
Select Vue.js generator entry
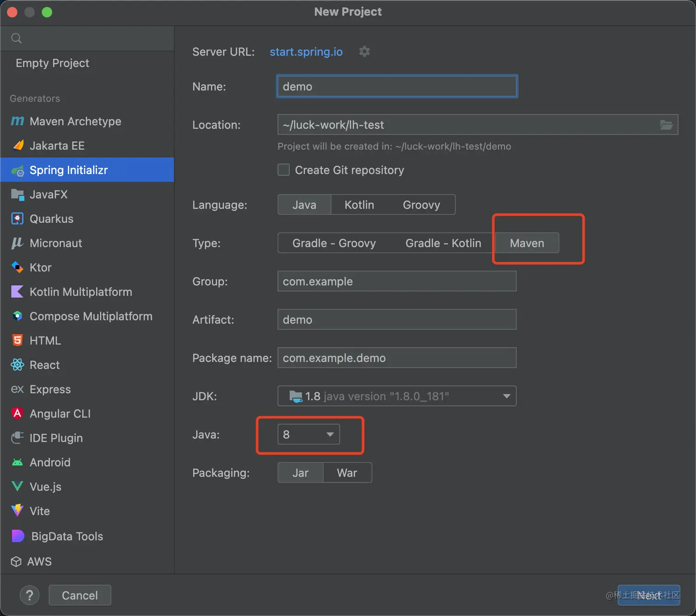click(x=87, y=487)
